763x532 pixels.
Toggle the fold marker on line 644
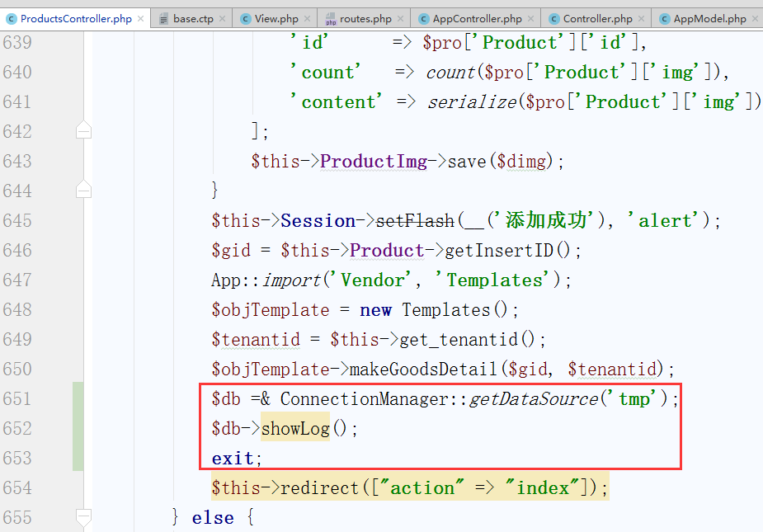pyautogui.click(x=83, y=191)
